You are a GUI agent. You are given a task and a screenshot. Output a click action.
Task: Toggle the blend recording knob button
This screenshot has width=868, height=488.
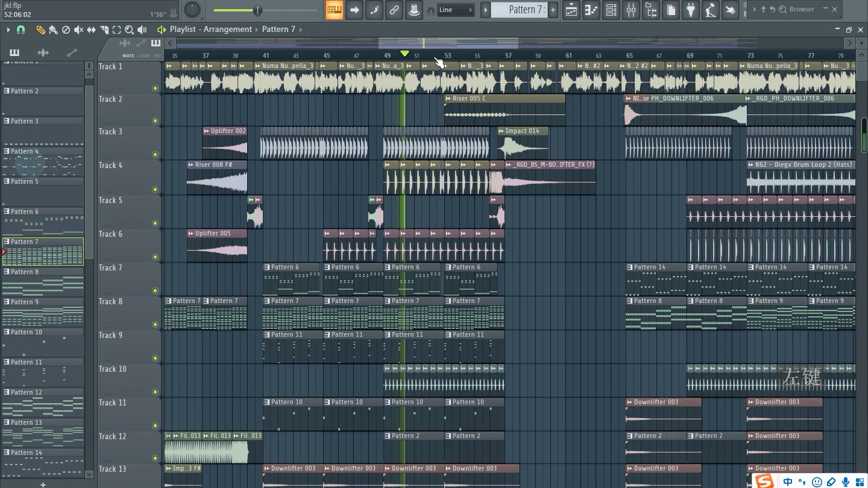(414, 10)
